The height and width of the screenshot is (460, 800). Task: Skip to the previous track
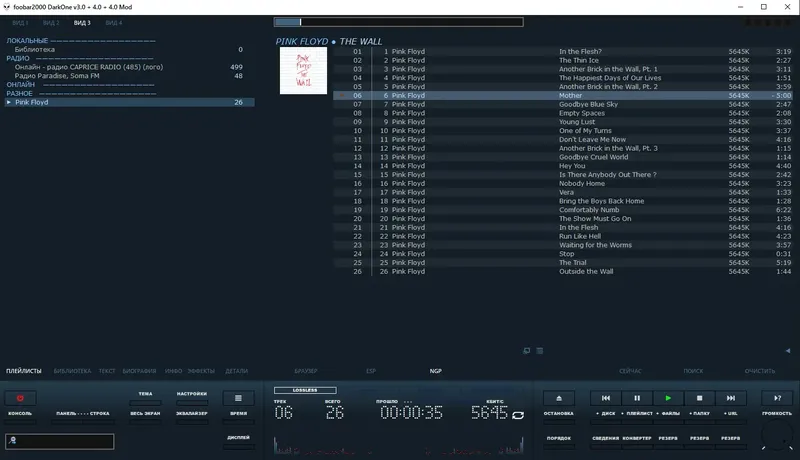606,398
